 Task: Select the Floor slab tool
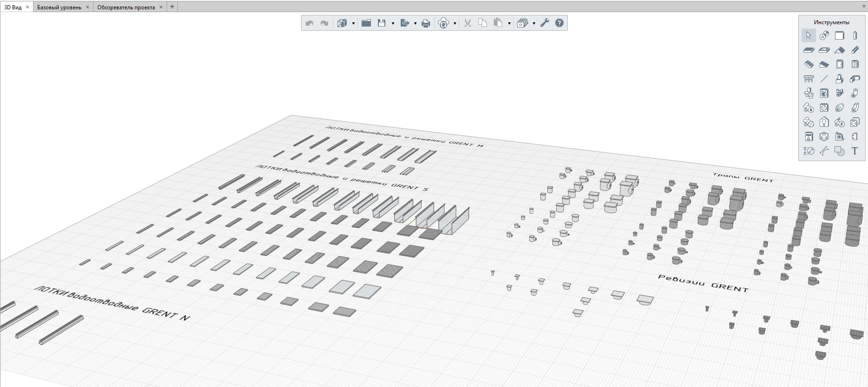click(x=809, y=50)
